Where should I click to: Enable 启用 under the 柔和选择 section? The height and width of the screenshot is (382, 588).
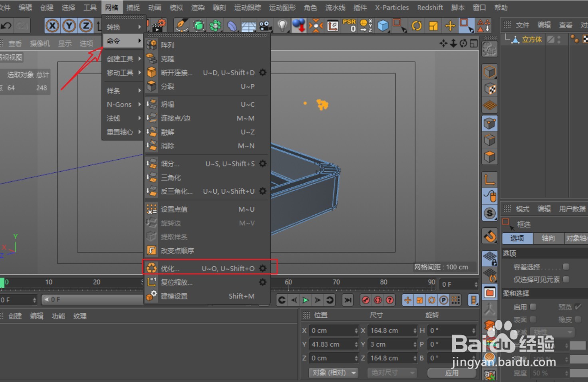pos(533,307)
